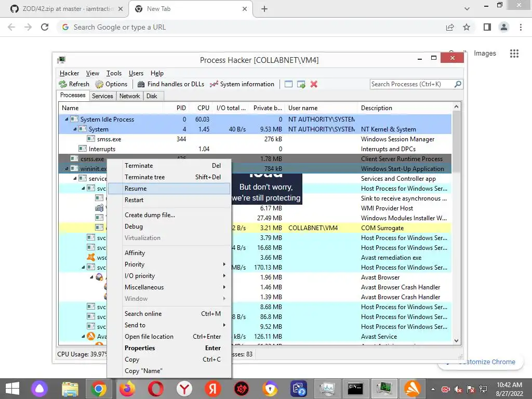Click the csrss.exe process icon
This screenshot has width=532, height=399.
point(74,158)
